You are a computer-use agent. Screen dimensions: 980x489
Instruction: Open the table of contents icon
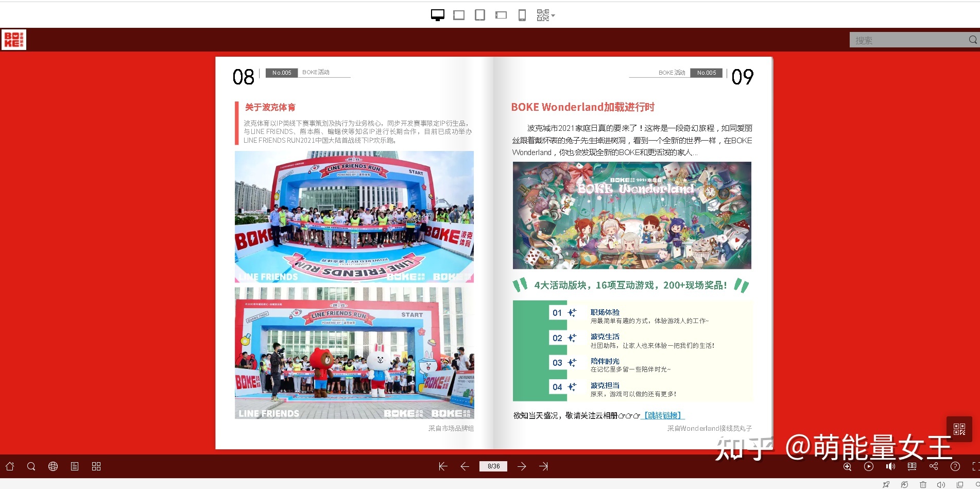point(75,466)
